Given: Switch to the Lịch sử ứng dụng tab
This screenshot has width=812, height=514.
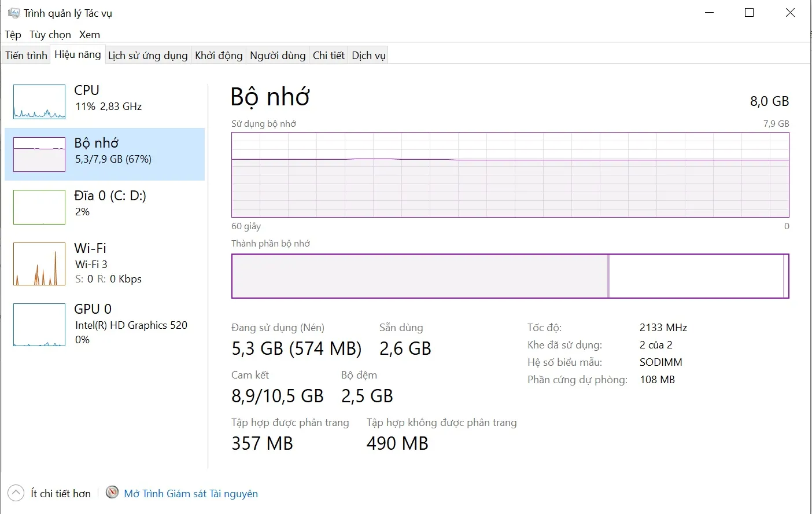Looking at the screenshot, I should [148, 56].
